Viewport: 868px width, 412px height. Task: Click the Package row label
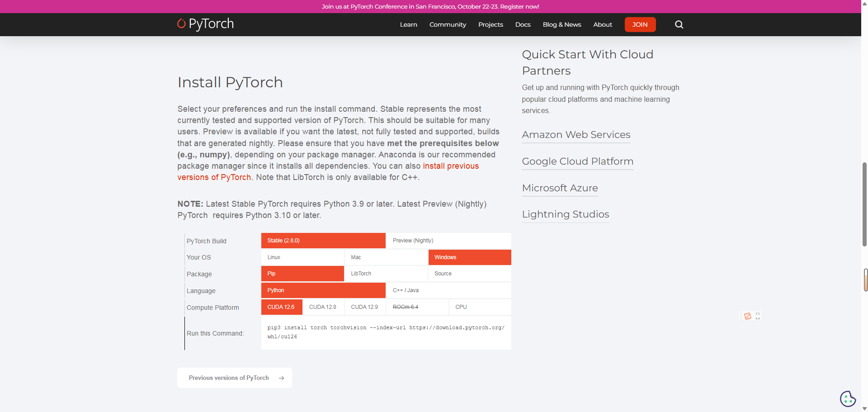click(x=199, y=274)
